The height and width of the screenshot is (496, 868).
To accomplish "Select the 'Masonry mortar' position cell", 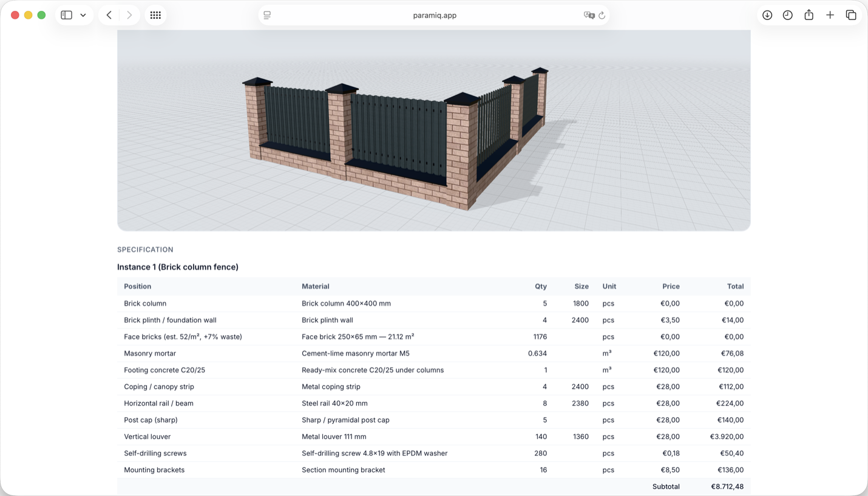I will coord(150,353).
